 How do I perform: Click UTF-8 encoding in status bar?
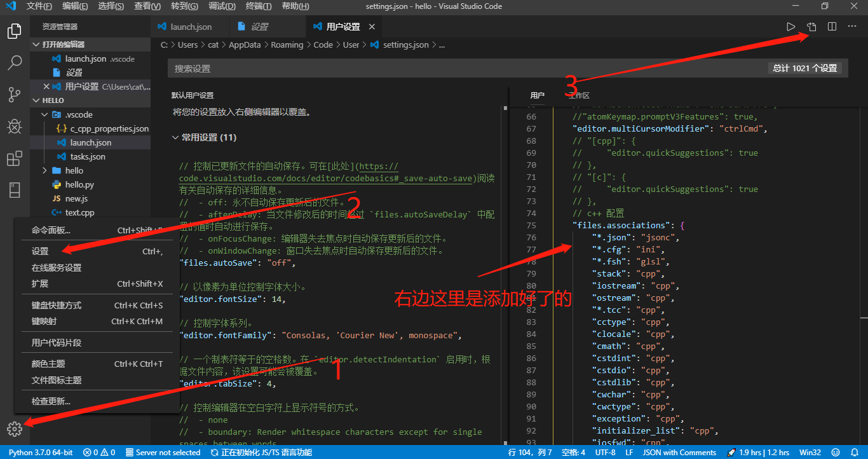pyautogui.click(x=605, y=453)
